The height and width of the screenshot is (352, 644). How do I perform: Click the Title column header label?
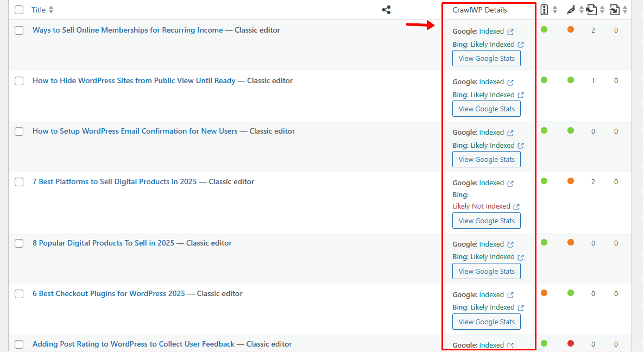click(x=39, y=10)
